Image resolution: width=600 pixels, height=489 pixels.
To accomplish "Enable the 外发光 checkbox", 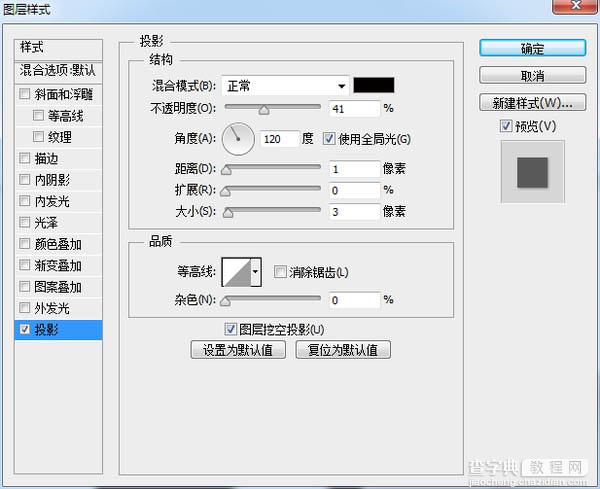I will [24, 307].
